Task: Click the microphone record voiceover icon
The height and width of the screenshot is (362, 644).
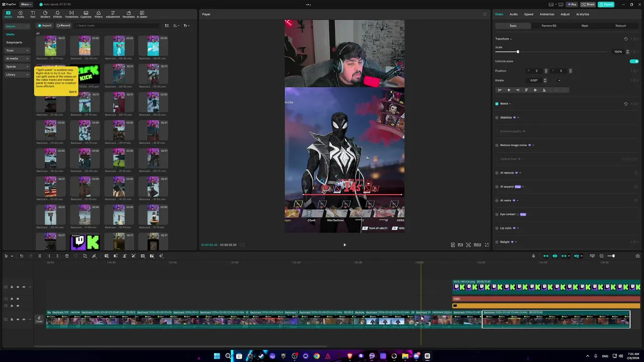Action: [533, 256]
